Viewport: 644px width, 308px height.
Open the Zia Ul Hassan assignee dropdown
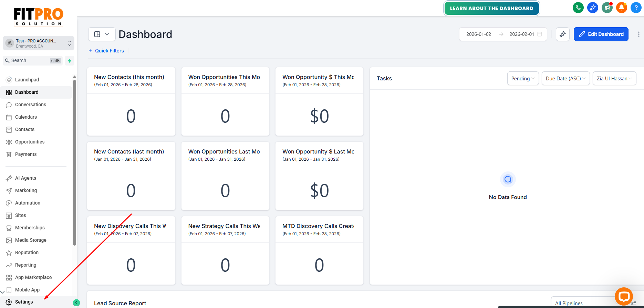coord(614,79)
